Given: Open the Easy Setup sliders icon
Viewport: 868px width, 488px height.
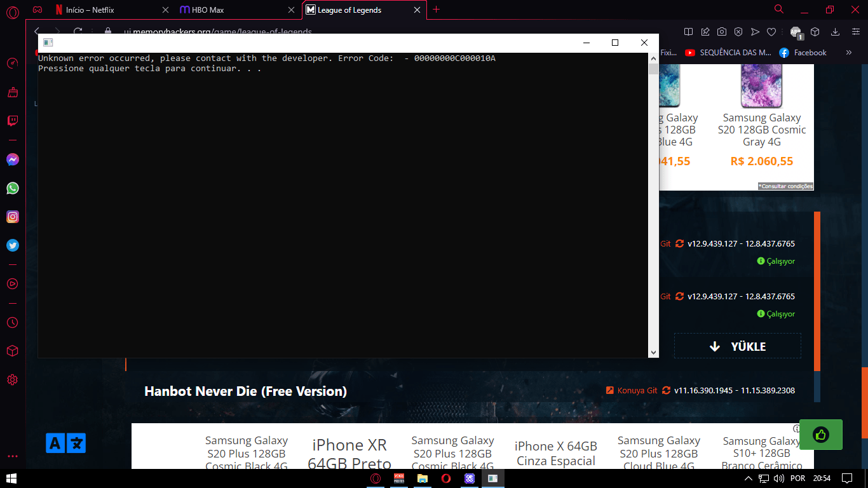Looking at the screenshot, I should pyautogui.click(x=855, y=32).
